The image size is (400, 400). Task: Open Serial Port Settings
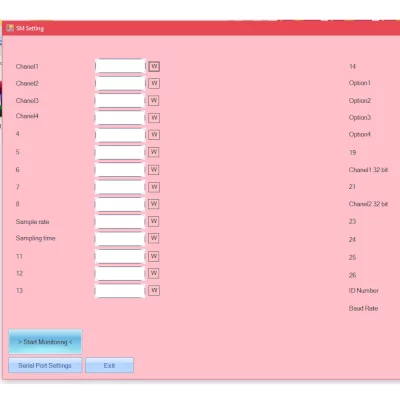tap(45, 365)
